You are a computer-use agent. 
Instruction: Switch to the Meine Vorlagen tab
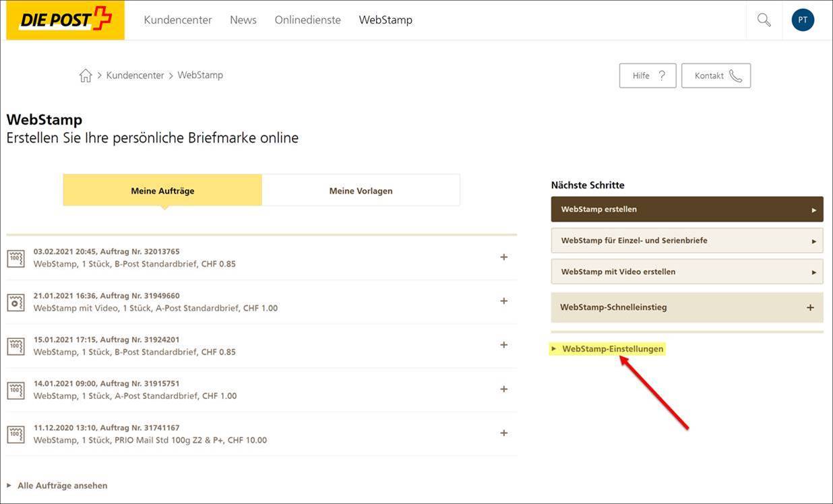(x=361, y=191)
